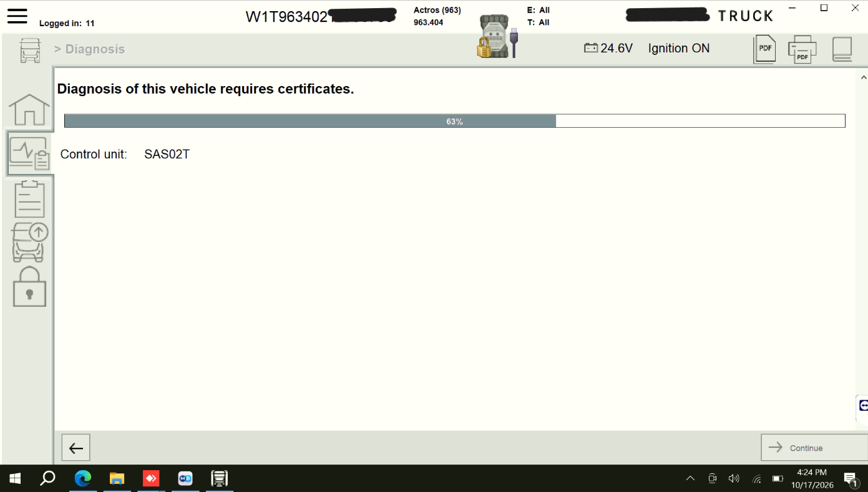Screen dimensions: 868x492
Task: Select the Diagnosis monitor sidebar icon
Action: (x=29, y=153)
